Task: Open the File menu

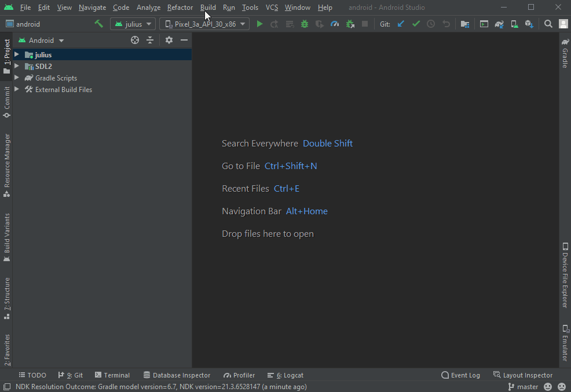Action: coord(25,8)
